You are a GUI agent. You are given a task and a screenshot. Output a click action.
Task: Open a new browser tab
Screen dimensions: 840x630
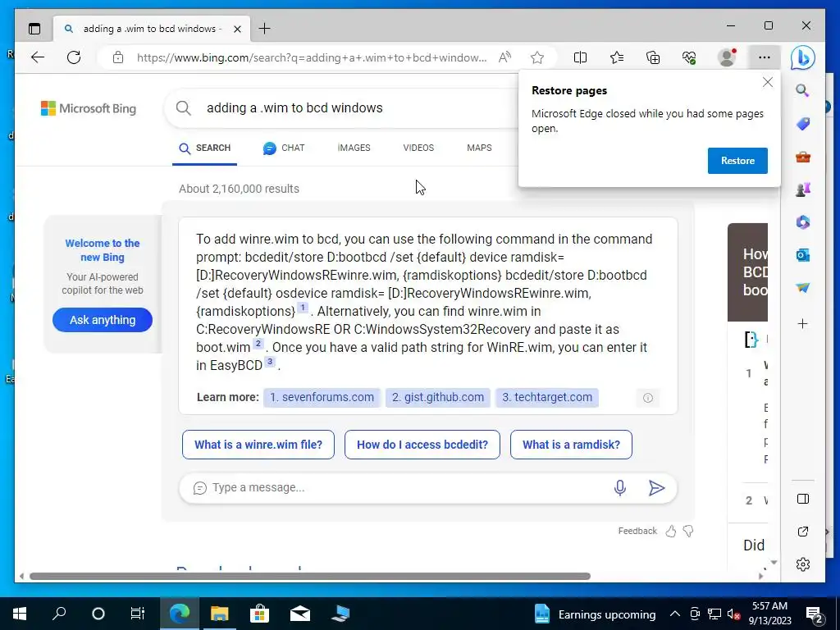[x=264, y=29]
